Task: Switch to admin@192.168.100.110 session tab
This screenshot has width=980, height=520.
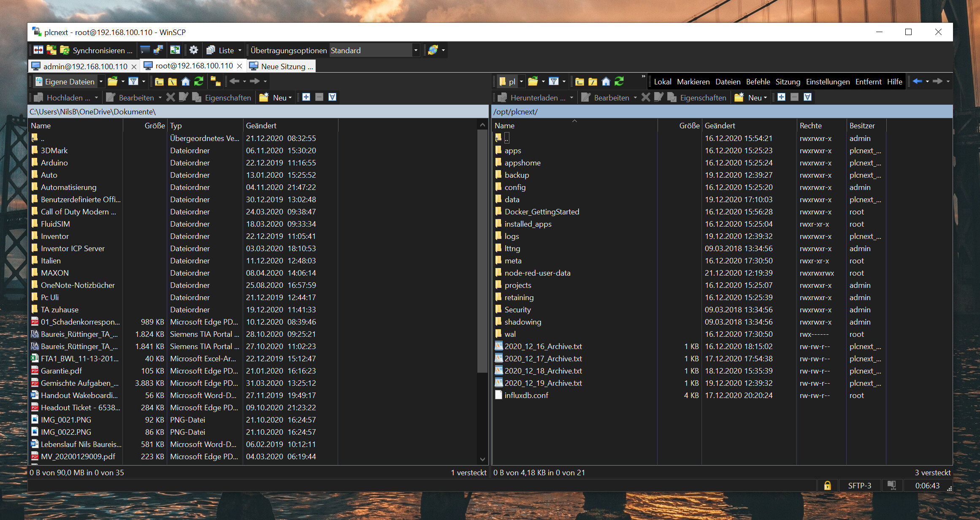Action: click(x=85, y=66)
